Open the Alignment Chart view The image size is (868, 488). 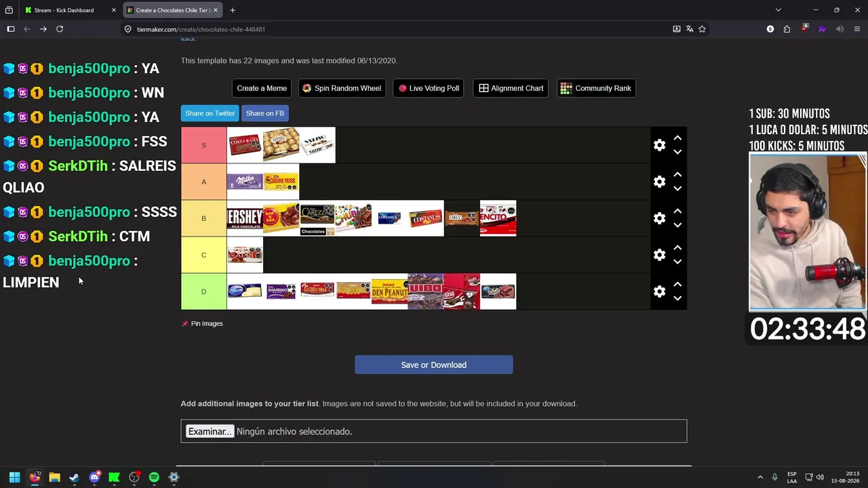[x=511, y=88]
